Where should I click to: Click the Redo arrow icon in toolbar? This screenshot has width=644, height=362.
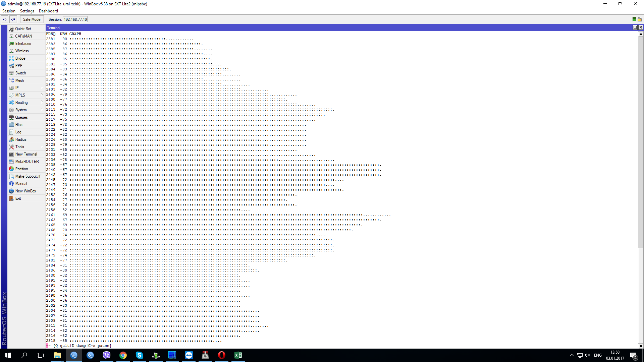[13, 19]
